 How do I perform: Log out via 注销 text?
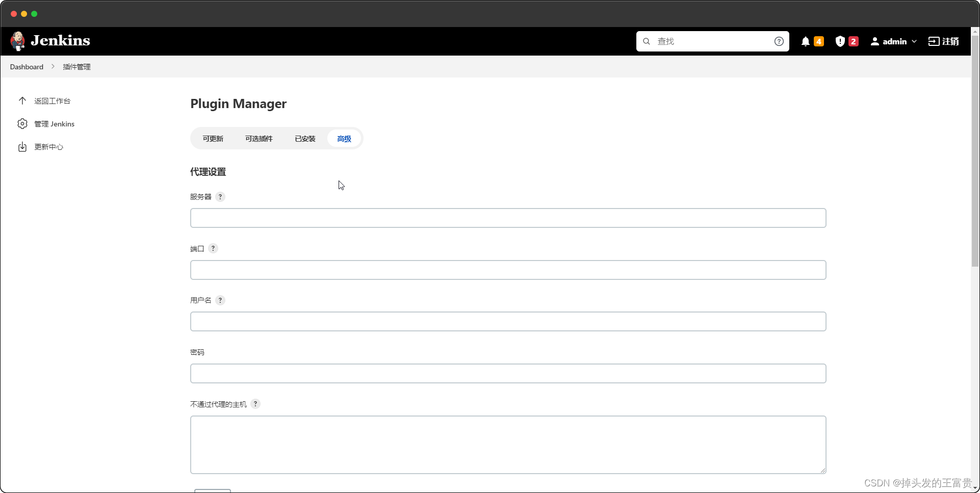(x=950, y=41)
